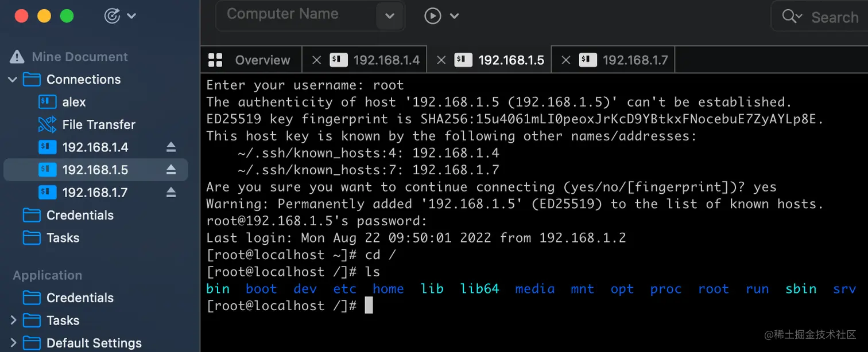Click the eject icon beside 192.168.1.4
Screen dimensions: 868x352
171,147
